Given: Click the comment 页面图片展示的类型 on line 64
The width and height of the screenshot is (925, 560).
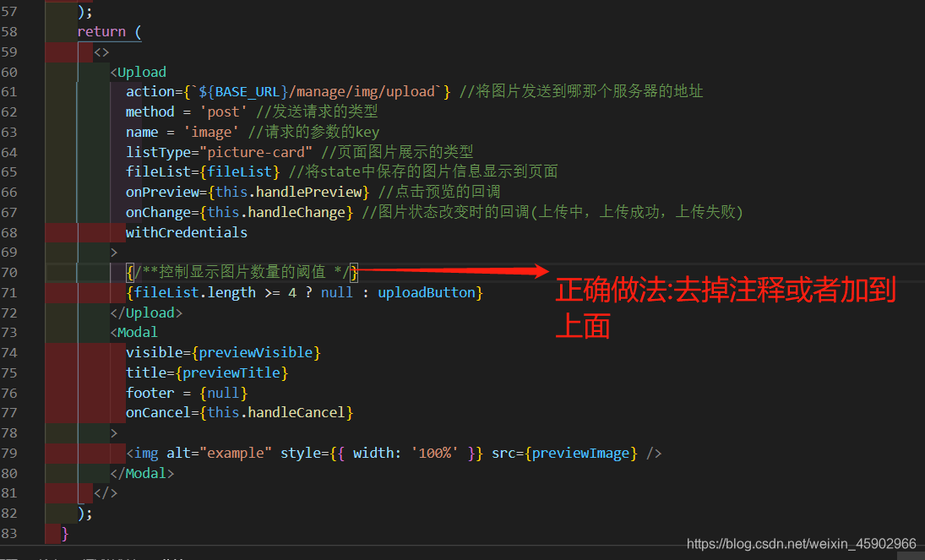Looking at the screenshot, I should click(397, 152).
